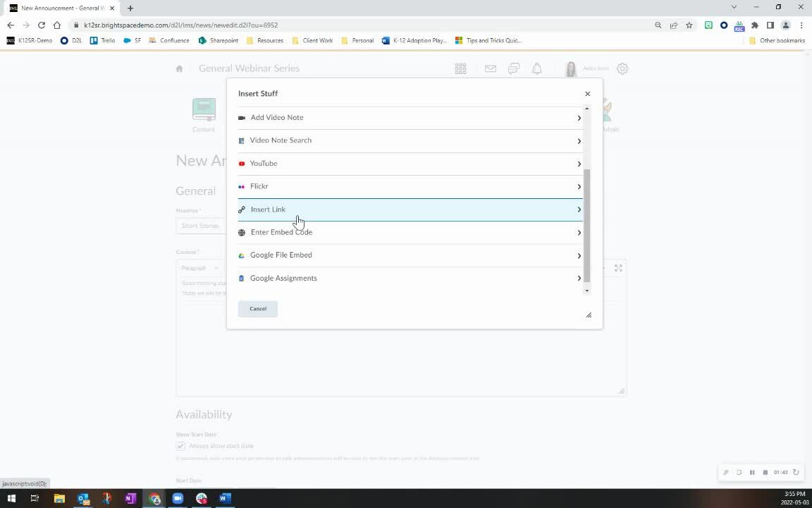Stop the screen recording
This screenshot has width=812, height=508.
tap(765, 472)
